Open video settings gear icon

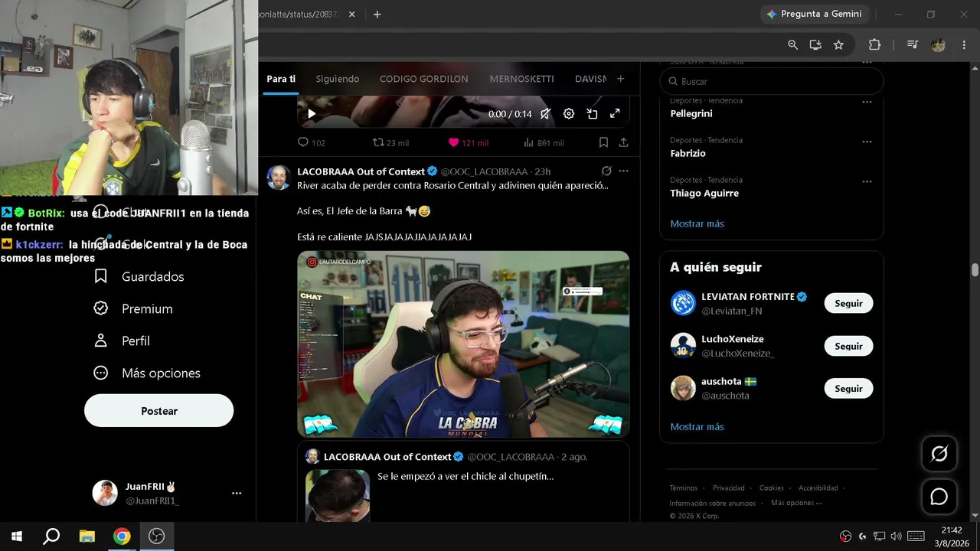[569, 114]
